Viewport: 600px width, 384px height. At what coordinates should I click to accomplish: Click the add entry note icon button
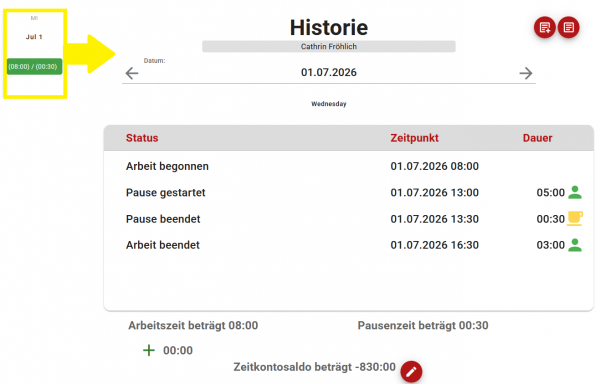pos(545,28)
